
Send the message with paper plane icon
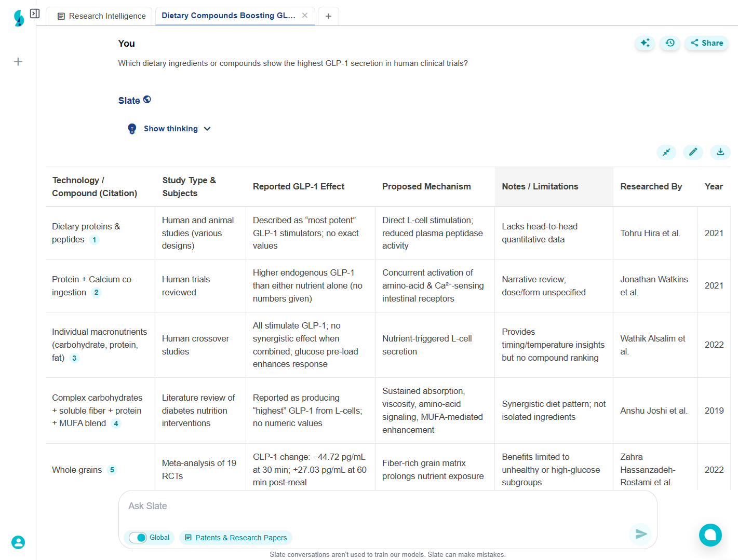(x=641, y=534)
